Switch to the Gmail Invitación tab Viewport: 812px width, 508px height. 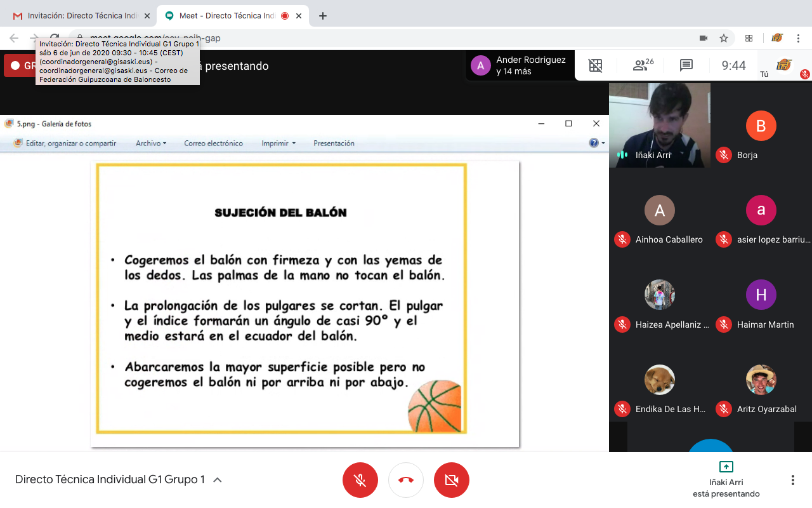coord(81,16)
